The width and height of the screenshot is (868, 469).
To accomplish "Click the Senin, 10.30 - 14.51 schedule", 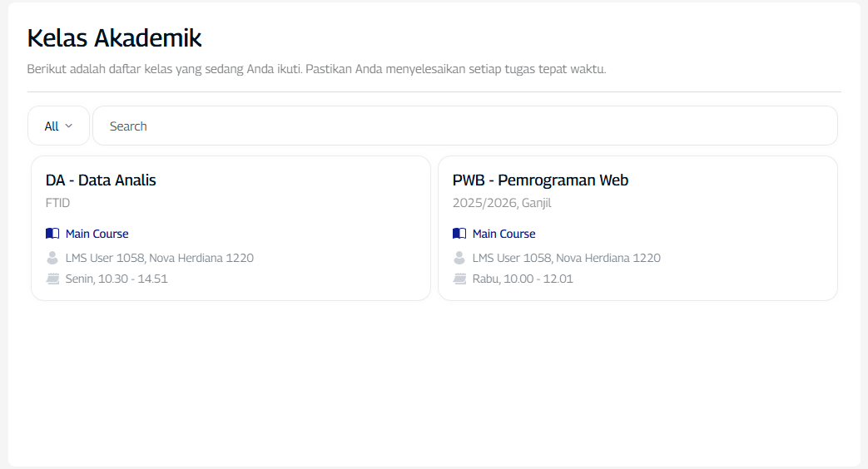I will pyautogui.click(x=117, y=279).
